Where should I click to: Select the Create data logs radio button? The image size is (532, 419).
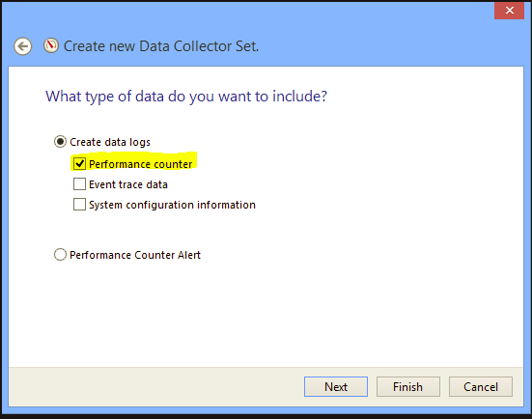point(60,142)
